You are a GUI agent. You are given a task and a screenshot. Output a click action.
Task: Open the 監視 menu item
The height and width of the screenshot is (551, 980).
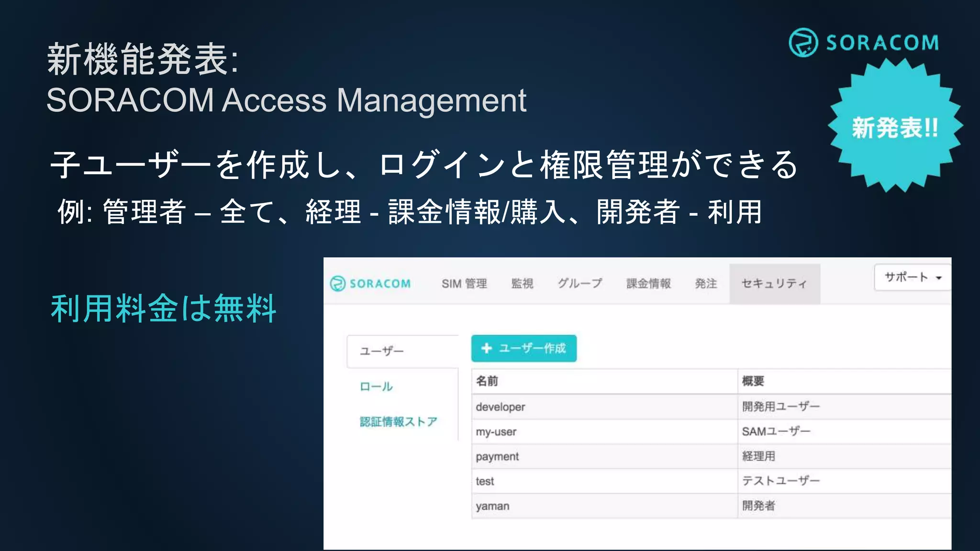click(x=522, y=284)
